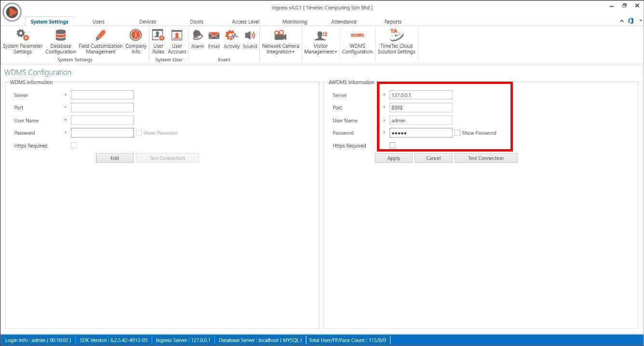Open WDMS Configuration ribbon icon
Viewport: 644px width, 346px height.
[357, 42]
